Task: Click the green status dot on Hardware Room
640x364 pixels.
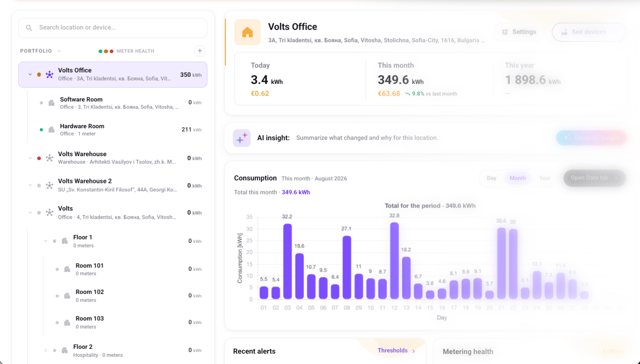Action: pyautogui.click(x=41, y=130)
